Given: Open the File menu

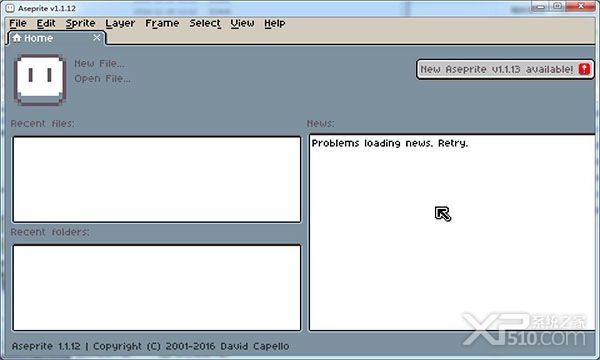Looking at the screenshot, I should pyautogui.click(x=18, y=23).
